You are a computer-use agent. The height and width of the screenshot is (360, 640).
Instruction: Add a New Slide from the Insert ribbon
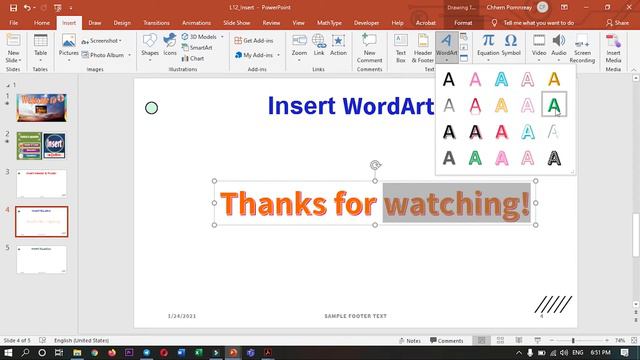pyautogui.click(x=13, y=48)
